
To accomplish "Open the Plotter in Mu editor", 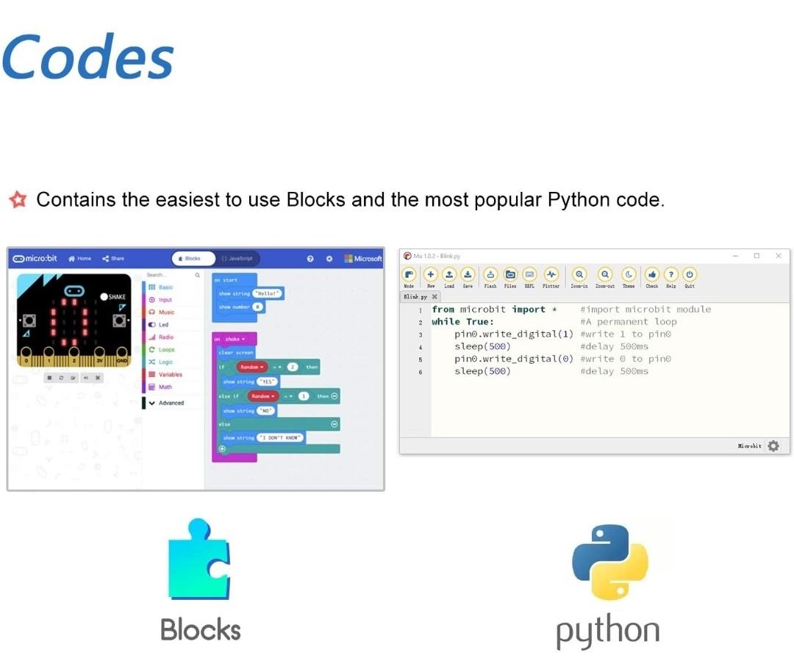I will point(551,275).
